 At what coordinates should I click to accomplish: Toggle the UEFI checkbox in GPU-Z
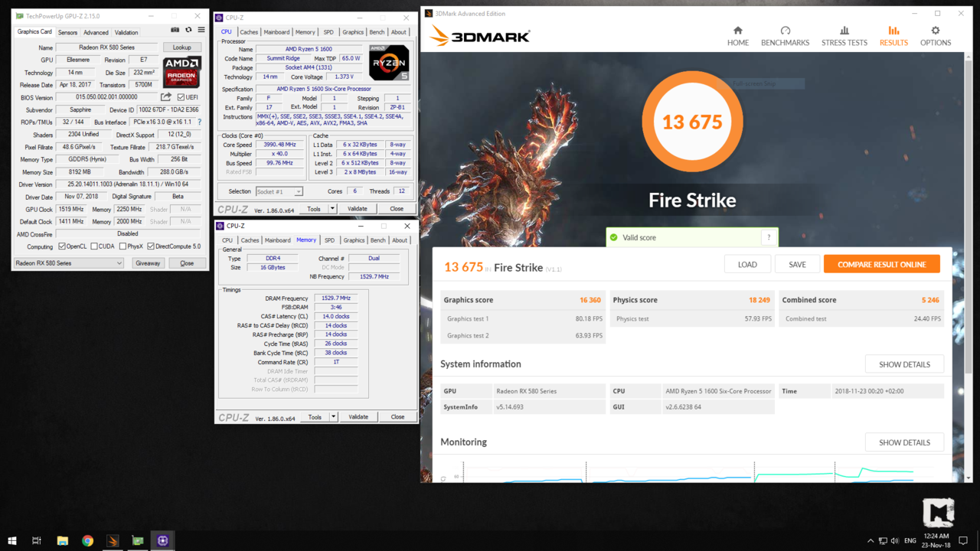click(x=181, y=97)
